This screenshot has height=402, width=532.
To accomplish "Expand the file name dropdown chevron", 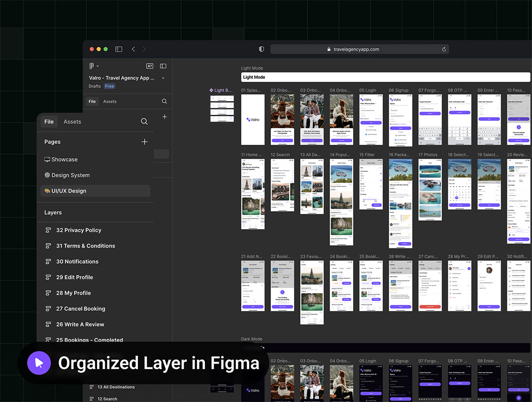I will click(163, 78).
